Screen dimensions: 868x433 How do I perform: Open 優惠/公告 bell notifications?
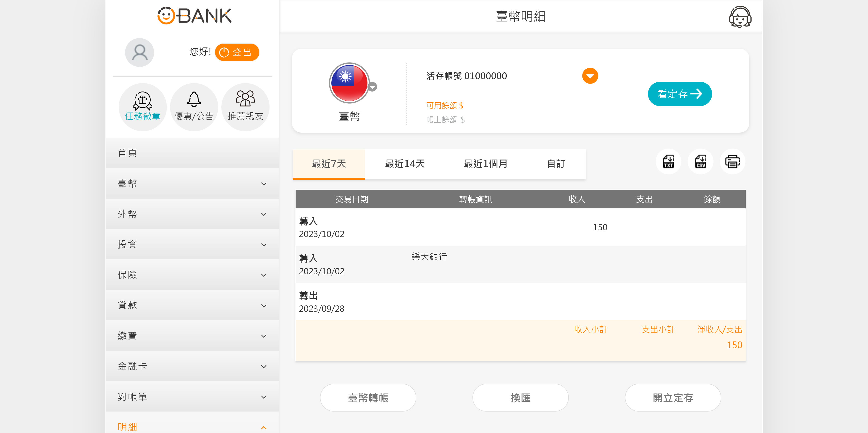click(x=194, y=107)
